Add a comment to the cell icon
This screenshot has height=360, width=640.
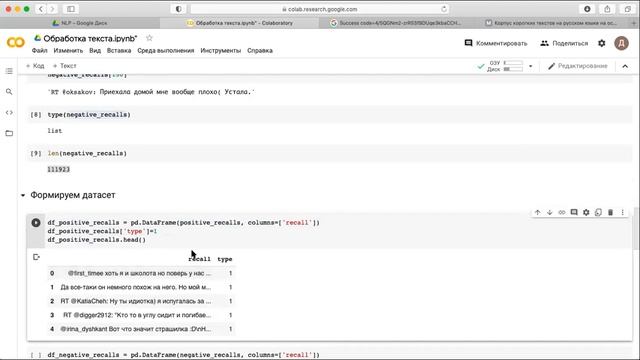574,212
